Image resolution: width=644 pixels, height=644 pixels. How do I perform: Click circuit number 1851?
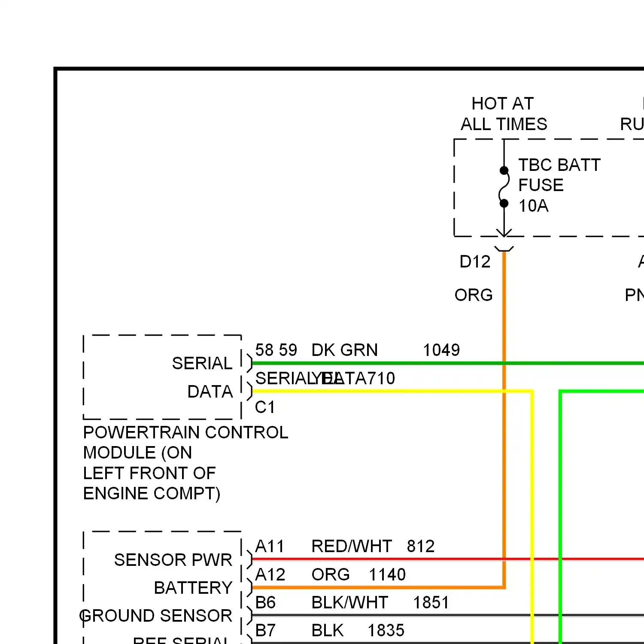click(431, 602)
